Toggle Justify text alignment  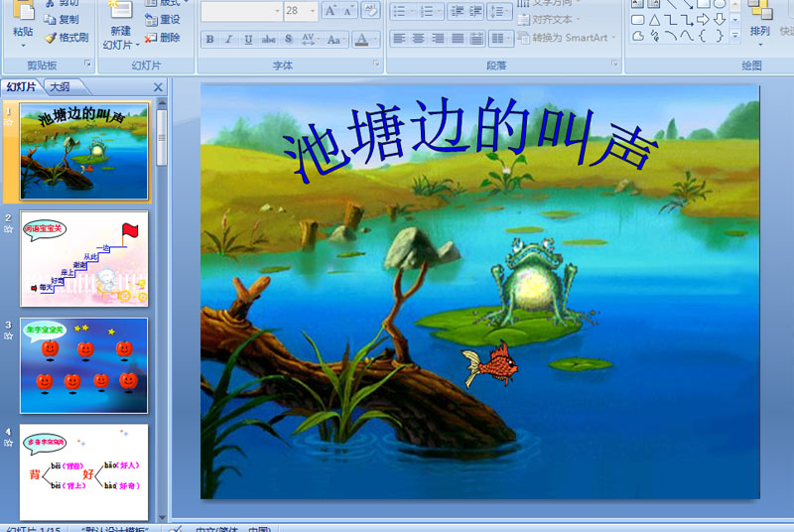click(458, 39)
